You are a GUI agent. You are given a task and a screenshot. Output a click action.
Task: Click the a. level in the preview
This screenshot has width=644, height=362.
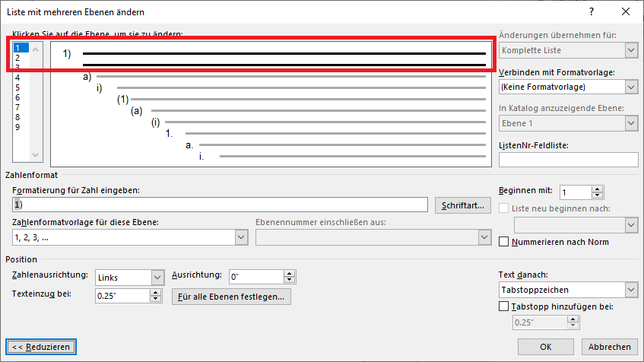point(189,144)
